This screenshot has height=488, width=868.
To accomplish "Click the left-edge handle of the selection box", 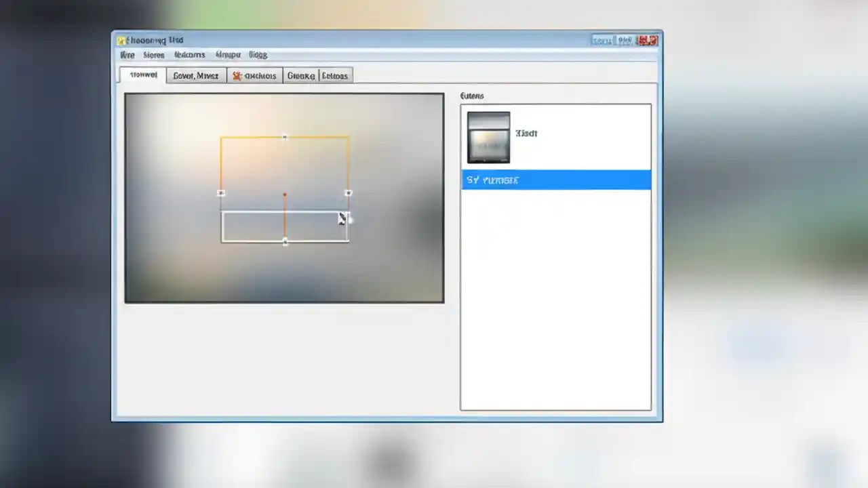I will (x=221, y=193).
